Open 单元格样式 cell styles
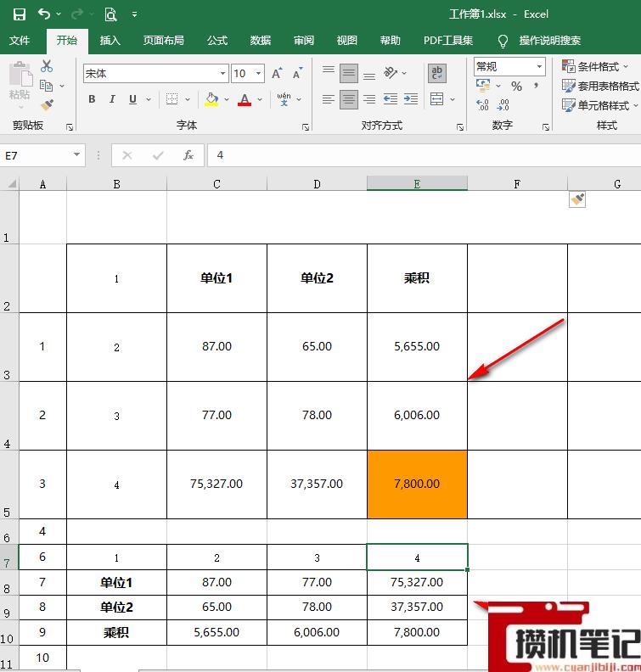This screenshot has height=672, width=641. click(x=600, y=105)
